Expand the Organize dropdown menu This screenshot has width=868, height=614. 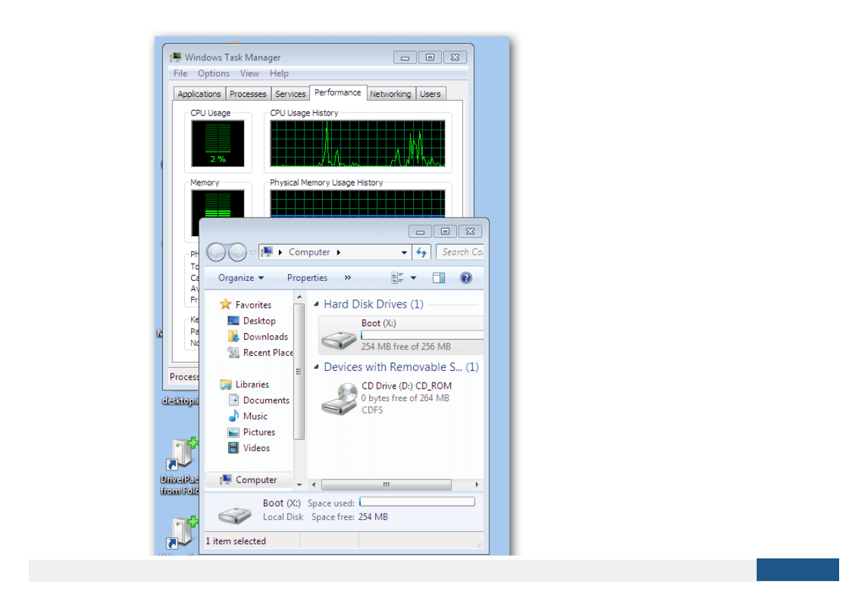point(240,277)
